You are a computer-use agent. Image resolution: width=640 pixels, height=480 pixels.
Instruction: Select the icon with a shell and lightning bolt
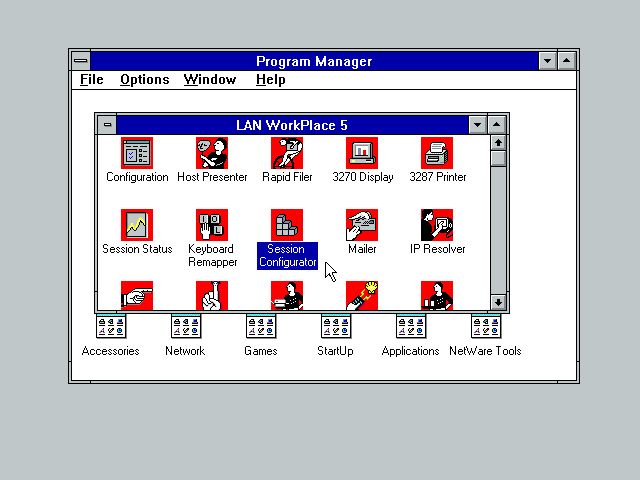362,296
